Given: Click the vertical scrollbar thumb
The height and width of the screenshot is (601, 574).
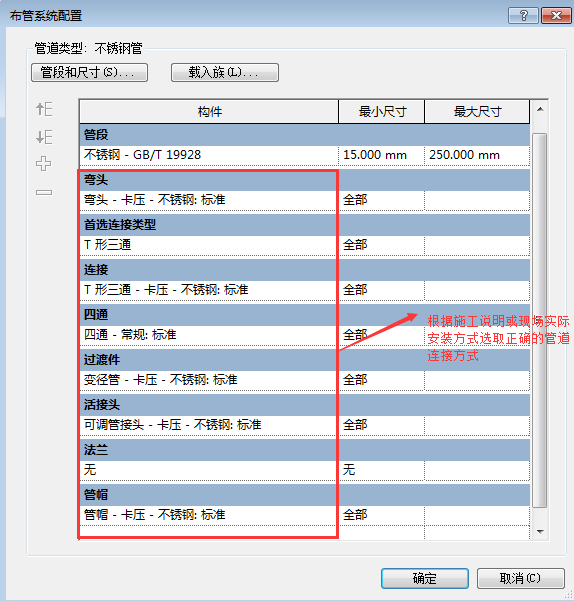Looking at the screenshot, I should (540, 320).
